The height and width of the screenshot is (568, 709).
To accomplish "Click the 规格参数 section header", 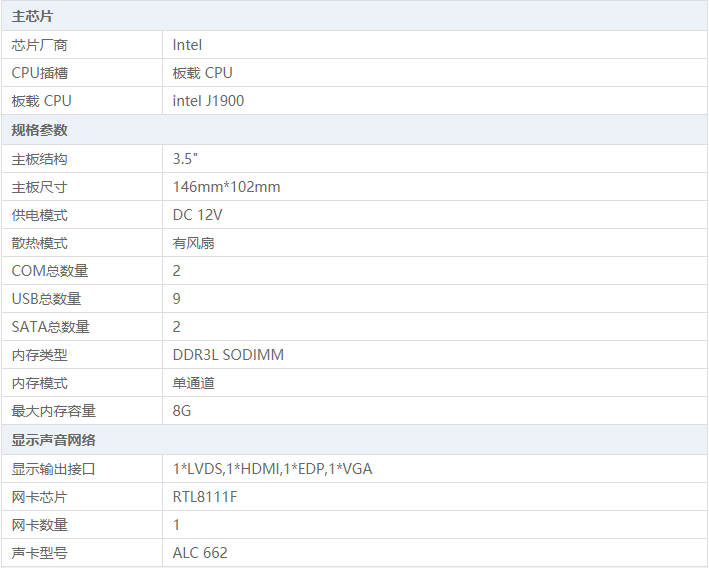I will 40,130.
